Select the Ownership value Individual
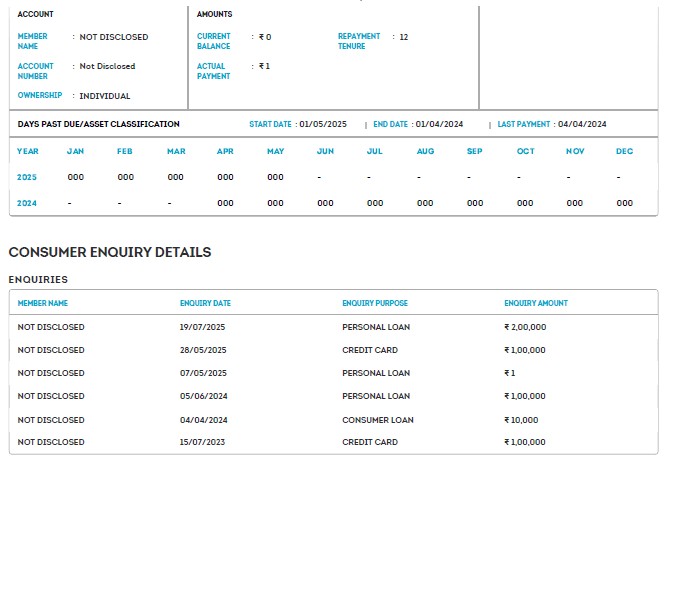This screenshot has height=598, width=677. pyautogui.click(x=105, y=96)
